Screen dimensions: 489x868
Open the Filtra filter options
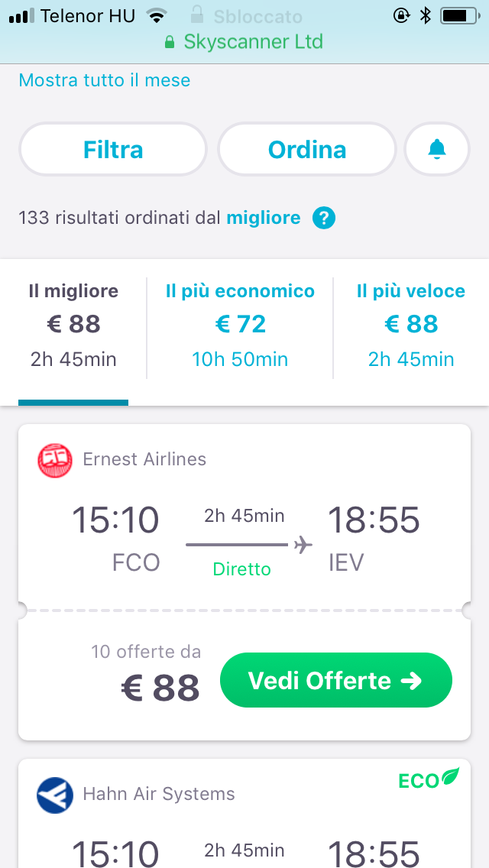click(x=113, y=150)
